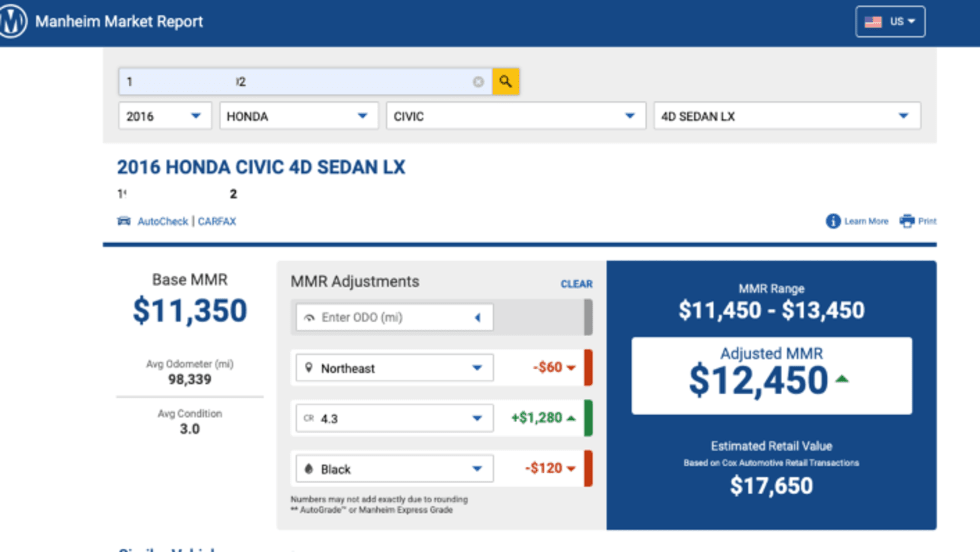The image size is (980, 552).
Task: Click the car icon beside AutoCheck
Action: coord(124,221)
